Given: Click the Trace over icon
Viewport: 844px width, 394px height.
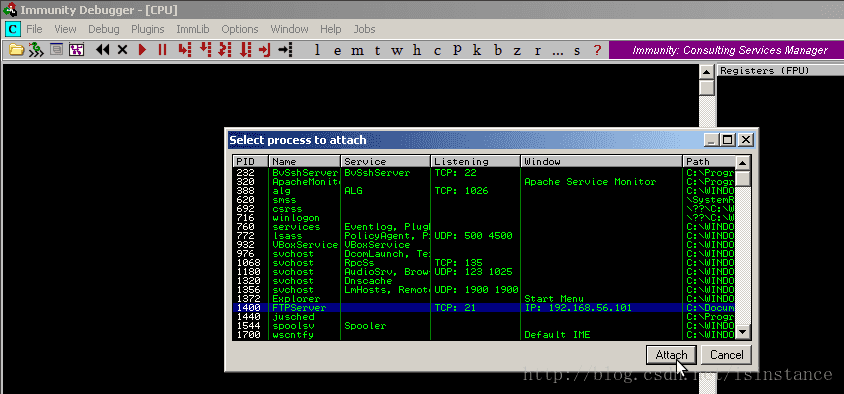Looking at the screenshot, I should click(x=245, y=50).
